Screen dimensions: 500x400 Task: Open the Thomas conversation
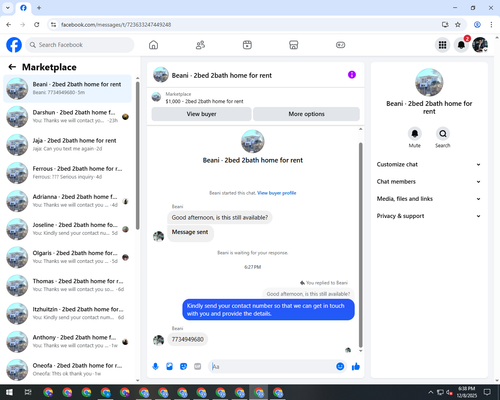67,285
